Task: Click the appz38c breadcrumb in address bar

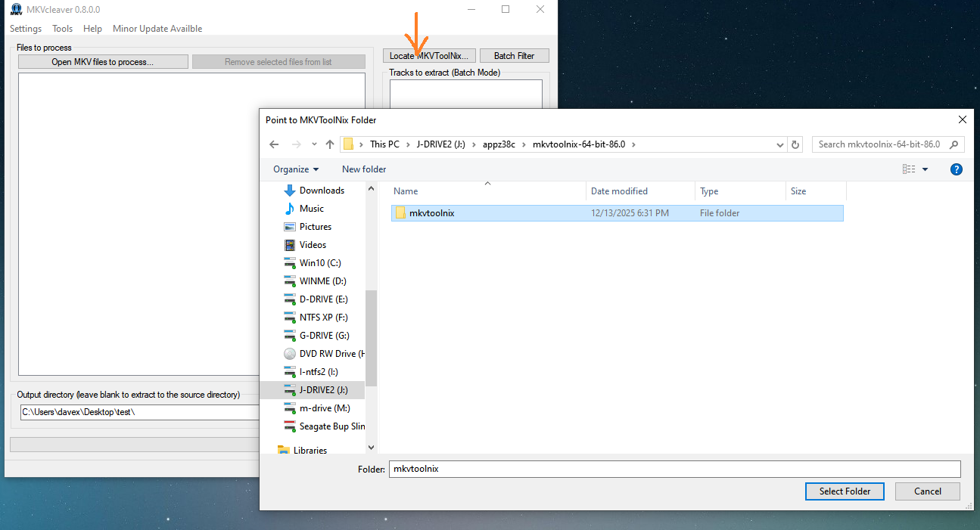Action: tap(499, 144)
